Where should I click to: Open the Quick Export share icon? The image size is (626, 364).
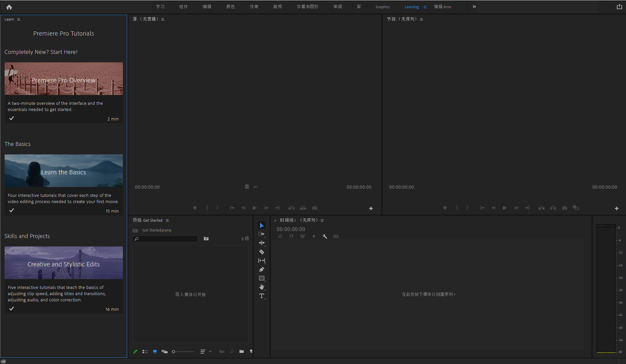[619, 7]
